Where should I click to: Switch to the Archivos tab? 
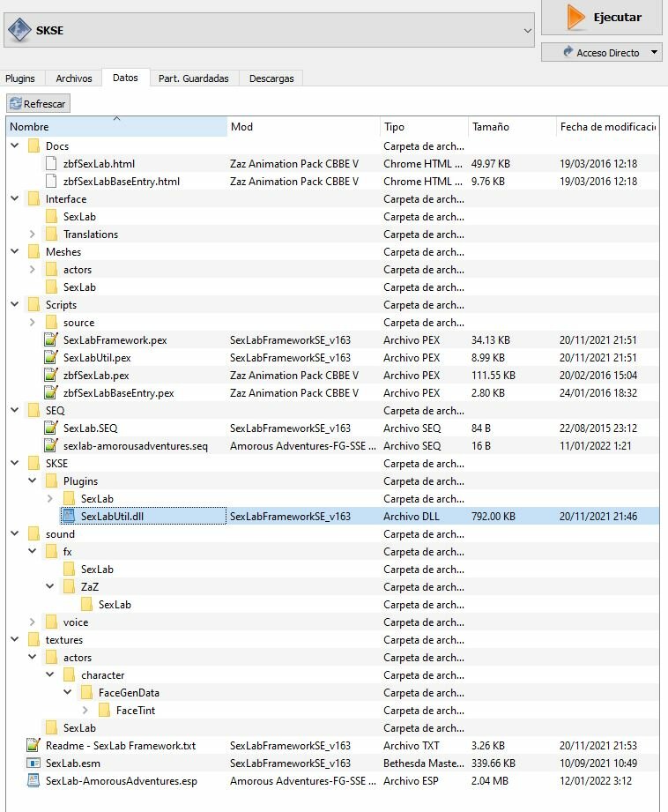[74, 78]
